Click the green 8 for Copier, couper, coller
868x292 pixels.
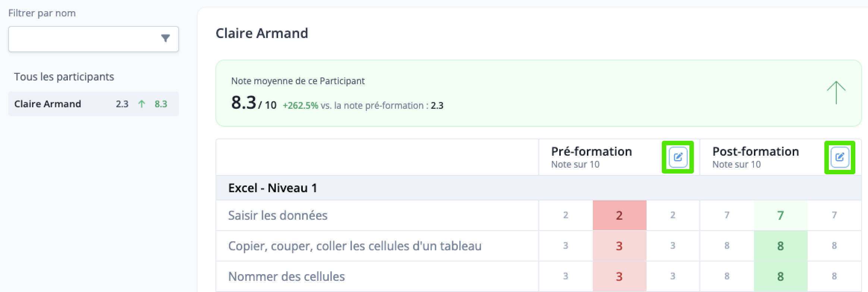point(780,246)
